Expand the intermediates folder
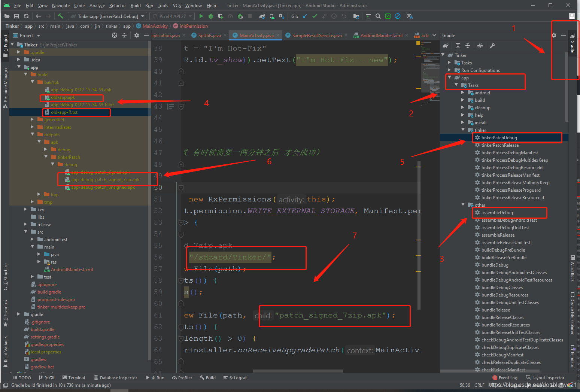The image size is (580, 392). point(33,127)
